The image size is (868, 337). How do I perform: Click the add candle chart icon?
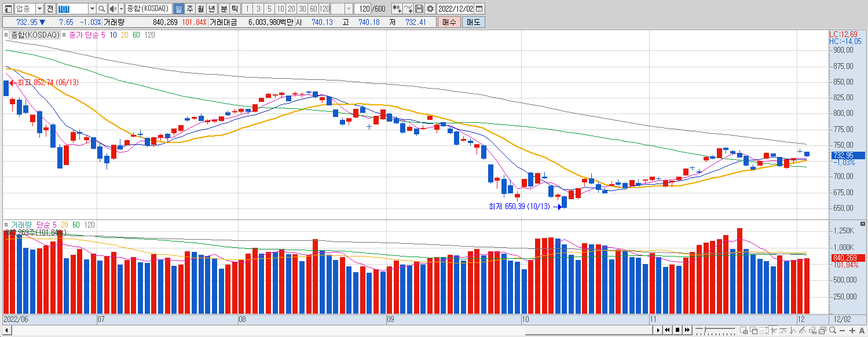(397, 9)
